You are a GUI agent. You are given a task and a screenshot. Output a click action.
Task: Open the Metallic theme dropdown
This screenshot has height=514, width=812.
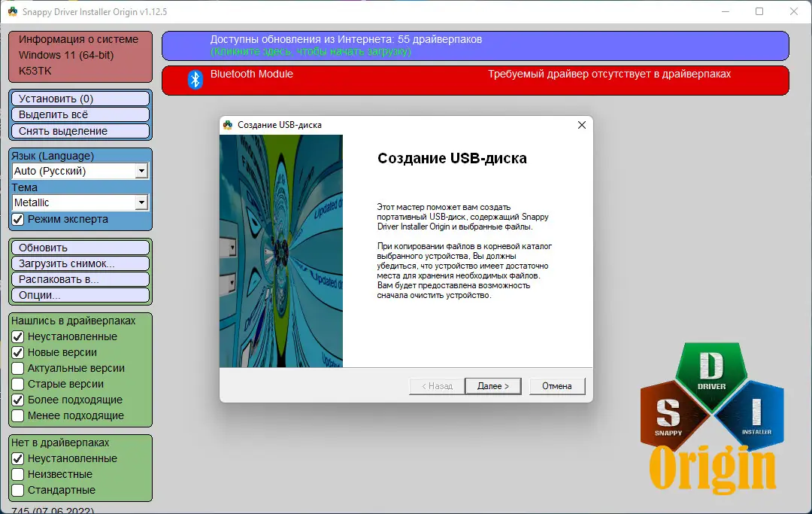click(x=142, y=202)
